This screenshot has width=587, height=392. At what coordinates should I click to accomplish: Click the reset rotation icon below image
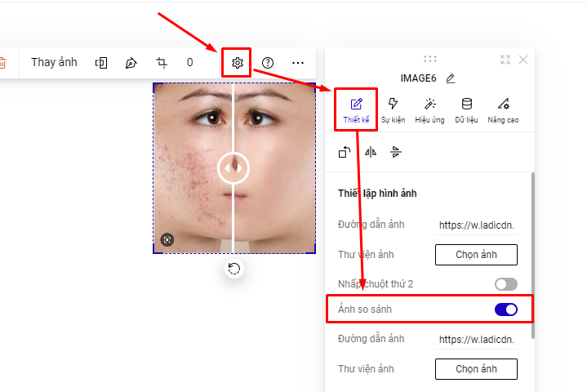click(234, 269)
